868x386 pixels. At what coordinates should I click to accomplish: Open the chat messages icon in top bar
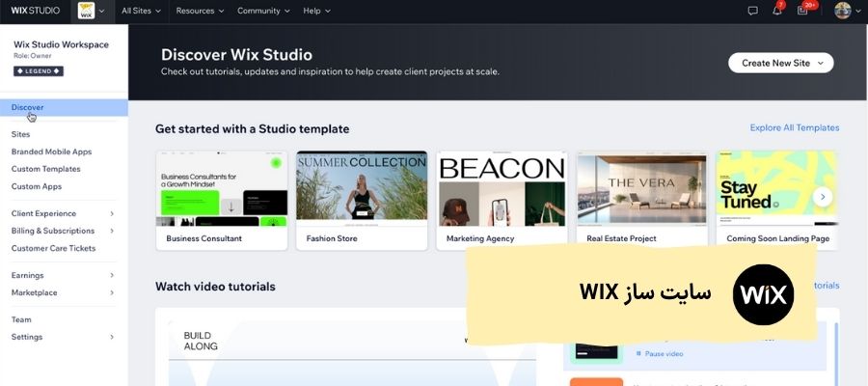coord(753,11)
